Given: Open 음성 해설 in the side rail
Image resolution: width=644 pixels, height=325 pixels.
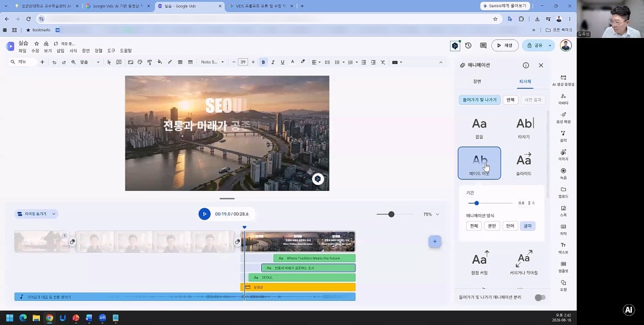Looking at the screenshot, I should [563, 117].
